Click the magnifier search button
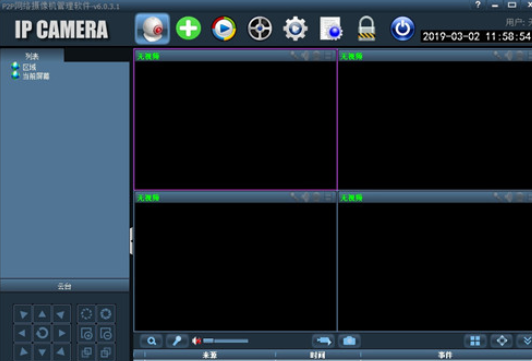This screenshot has height=361, width=532. click(151, 341)
